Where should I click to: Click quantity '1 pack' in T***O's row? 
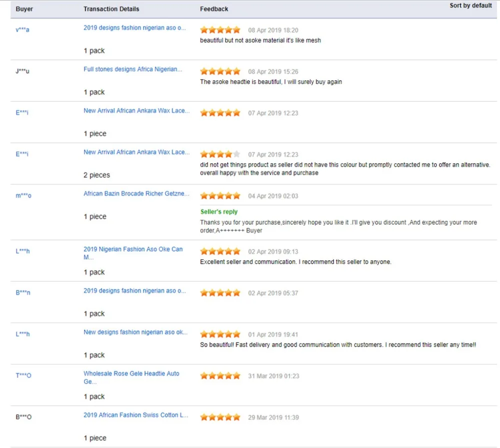pyautogui.click(x=94, y=397)
